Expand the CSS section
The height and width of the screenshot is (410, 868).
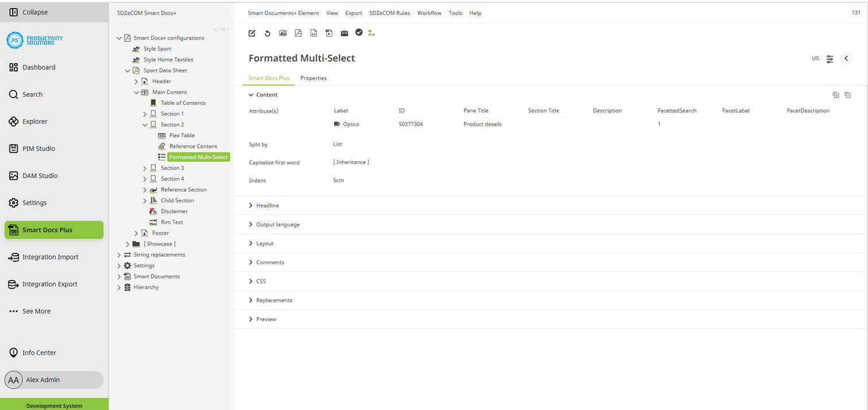[x=261, y=281]
